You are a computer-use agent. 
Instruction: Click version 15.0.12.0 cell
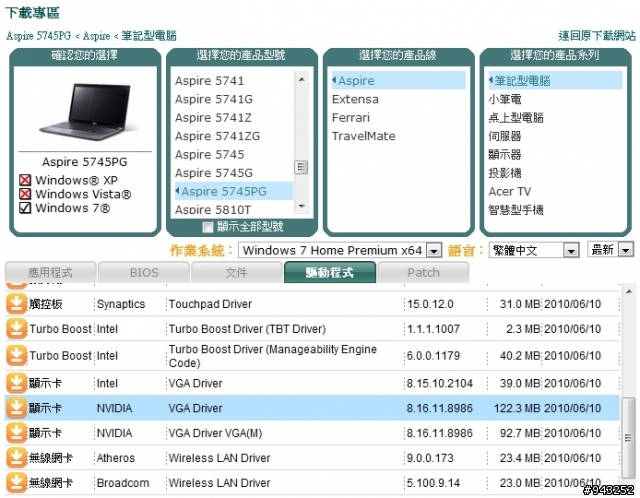pos(430,304)
